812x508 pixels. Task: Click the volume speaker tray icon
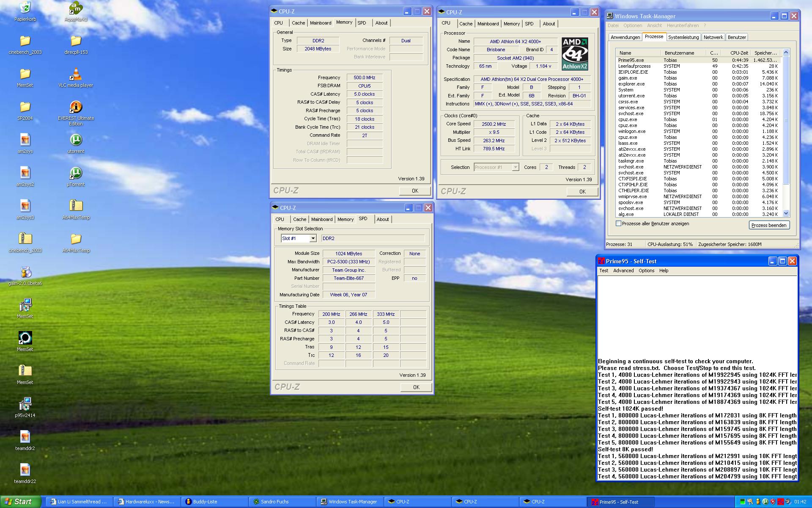(x=788, y=502)
